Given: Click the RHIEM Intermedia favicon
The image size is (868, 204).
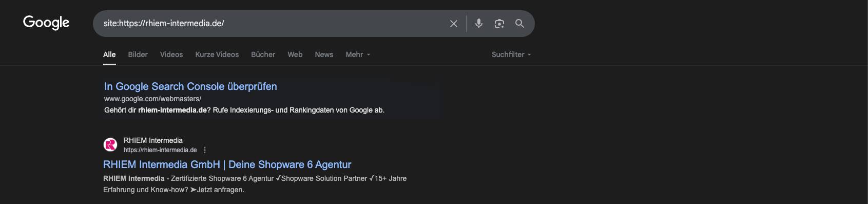Looking at the screenshot, I should click(x=110, y=145).
